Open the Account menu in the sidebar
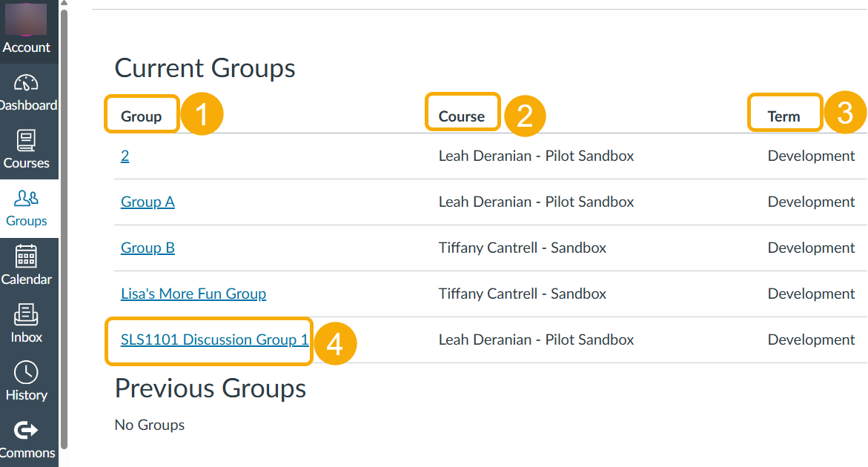The image size is (868, 467). (27, 33)
